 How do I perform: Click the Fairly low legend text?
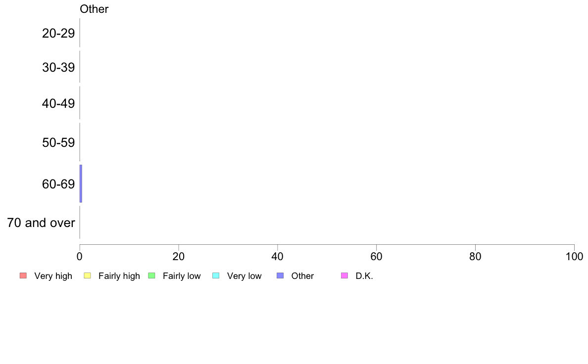(182, 276)
